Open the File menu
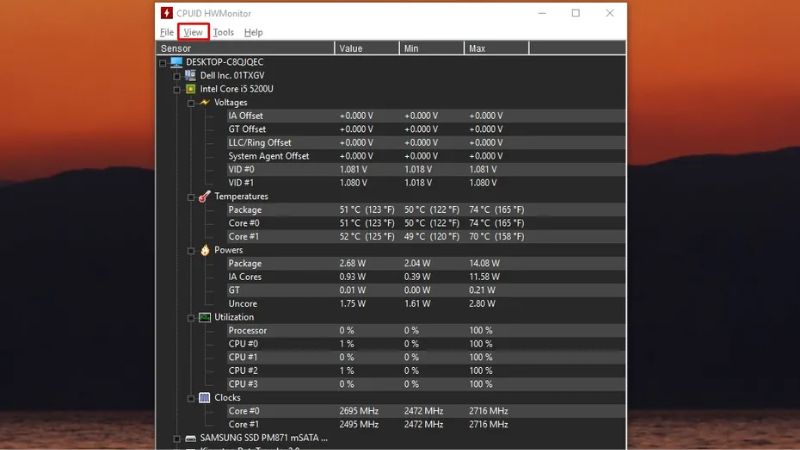The width and height of the screenshot is (800, 450). coord(166,32)
